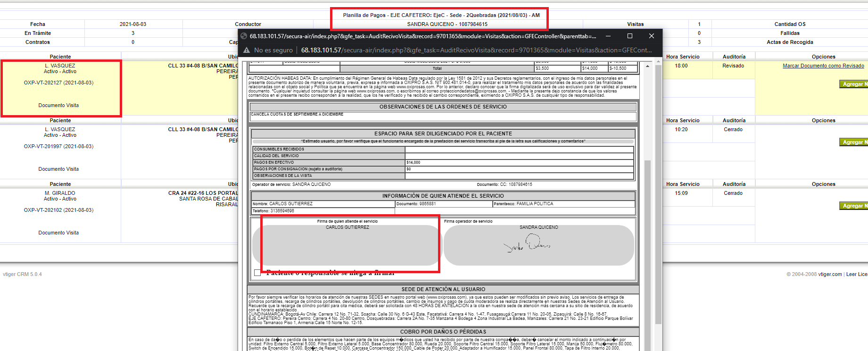Image resolution: width=868 pixels, height=351 pixels.
Task: Open Documento Visita for OXP-VT-201997
Action: point(58,169)
